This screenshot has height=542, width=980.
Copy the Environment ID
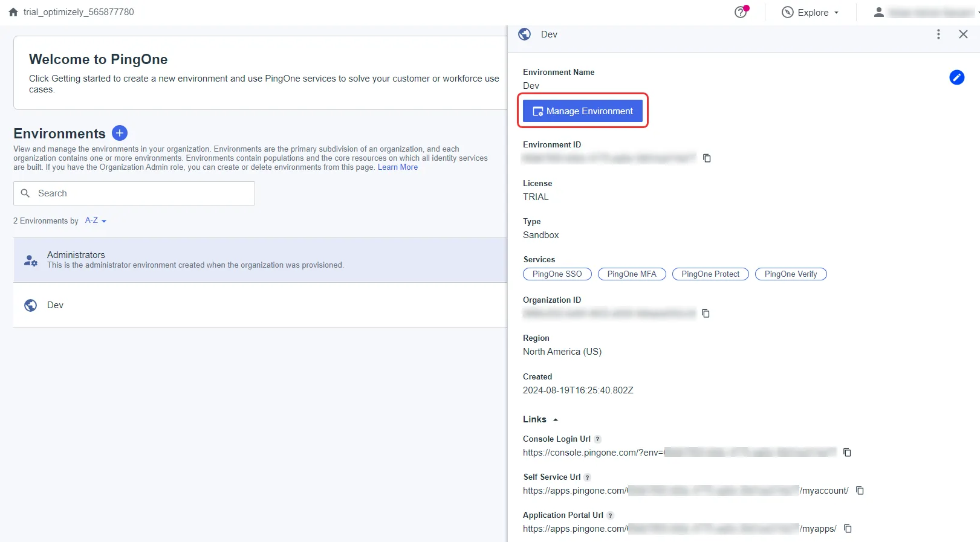(x=707, y=158)
